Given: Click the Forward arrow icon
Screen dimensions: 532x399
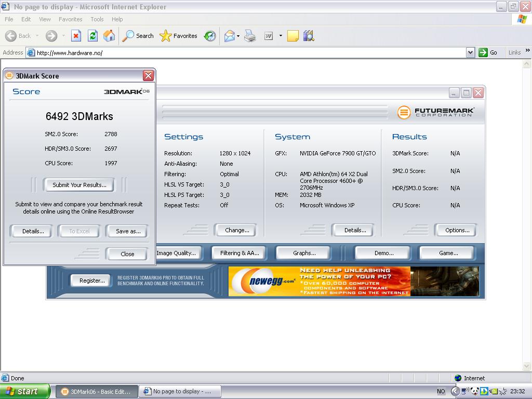Looking at the screenshot, I should [51, 36].
